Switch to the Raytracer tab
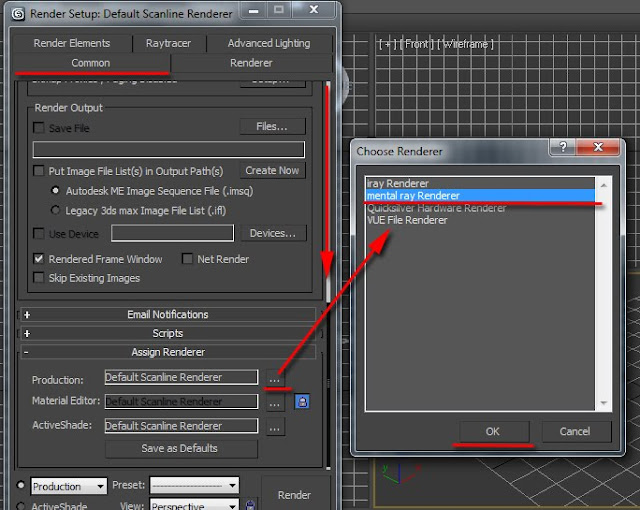 [x=169, y=43]
